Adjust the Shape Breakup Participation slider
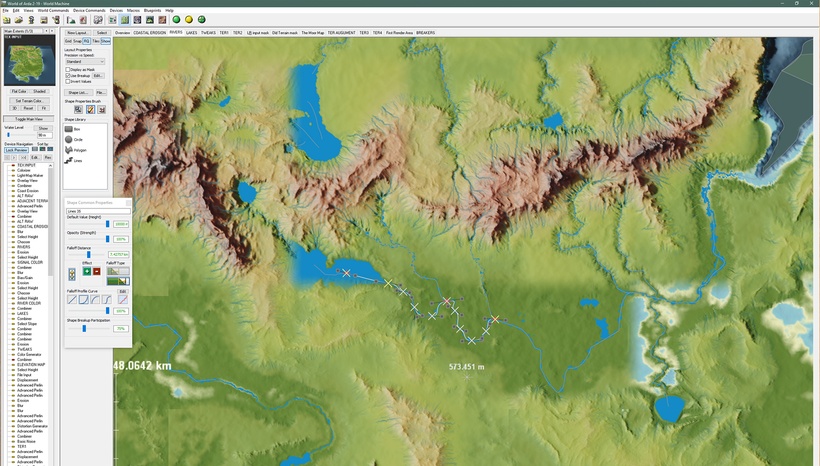The width and height of the screenshot is (820, 466). click(x=84, y=328)
